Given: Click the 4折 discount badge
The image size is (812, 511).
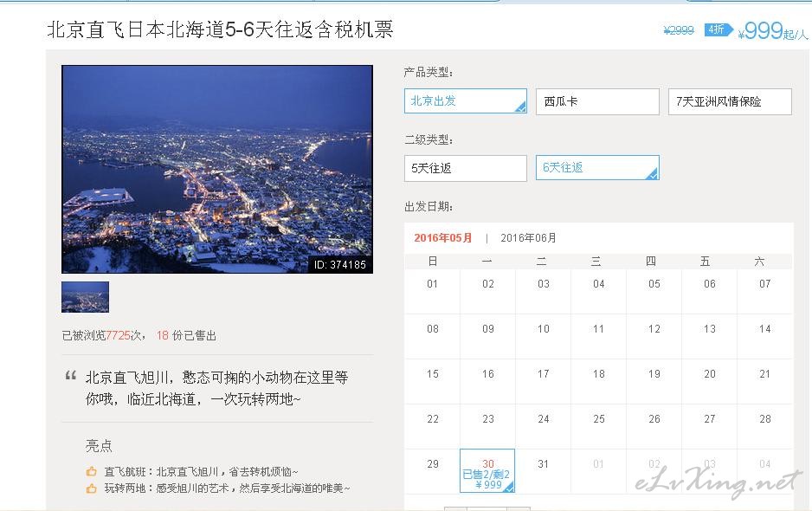Looking at the screenshot, I should 718,30.
